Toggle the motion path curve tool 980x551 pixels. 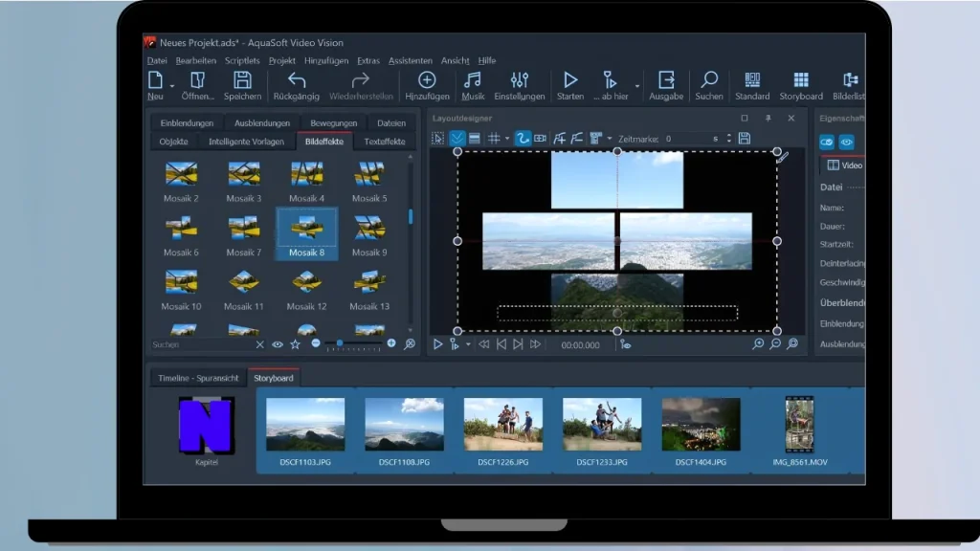pos(523,139)
